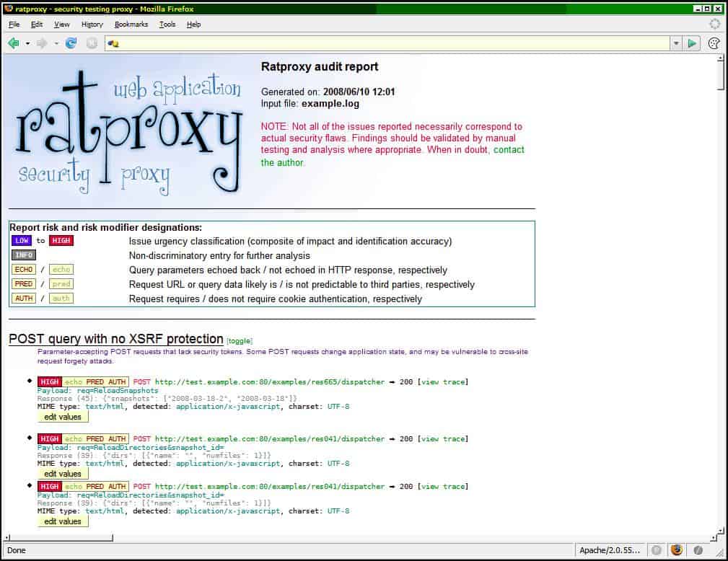Open the View menu

62,24
